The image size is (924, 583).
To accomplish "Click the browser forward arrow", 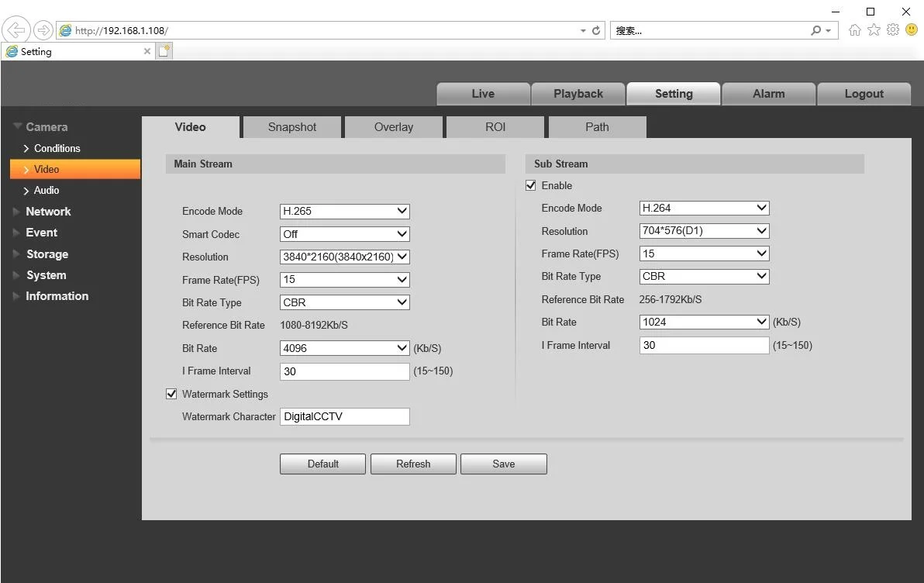I will click(x=43, y=29).
